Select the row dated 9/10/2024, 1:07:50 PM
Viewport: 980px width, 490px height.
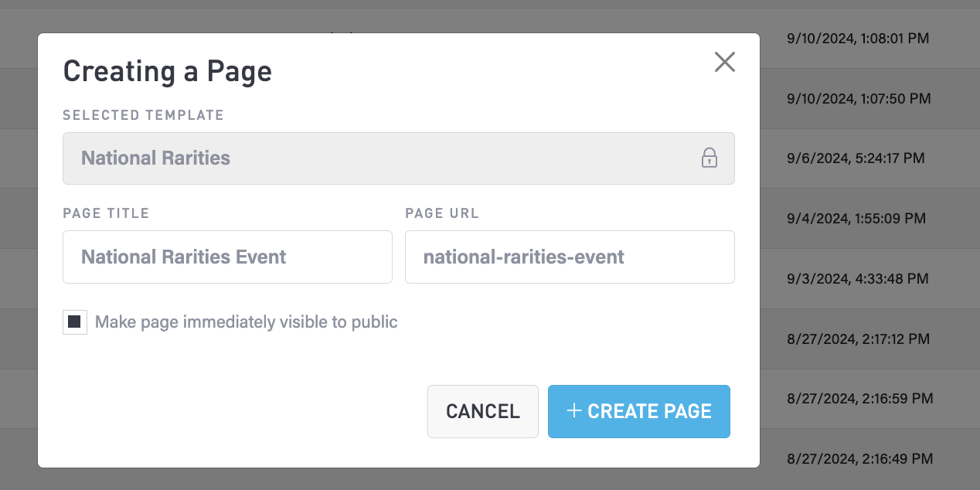coord(858,98)
